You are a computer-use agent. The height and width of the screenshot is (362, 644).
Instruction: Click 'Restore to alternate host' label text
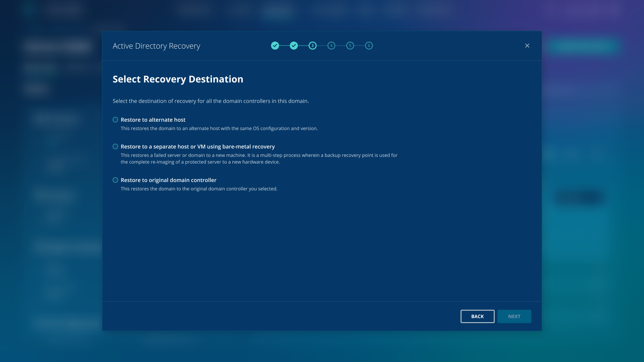point(153,120)
